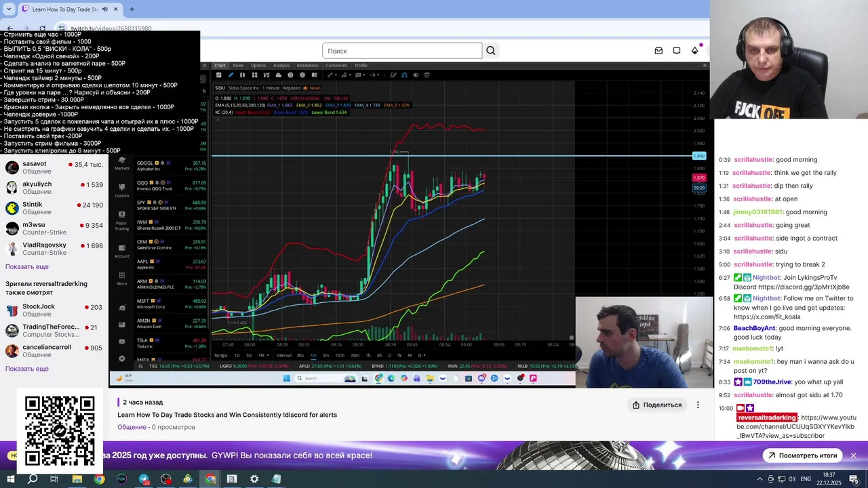Select the blue pencil drawing tool in chart toolbar
The width and height of the screenshot is (868, 488).
pyautogui.click(x=231, y=75)
